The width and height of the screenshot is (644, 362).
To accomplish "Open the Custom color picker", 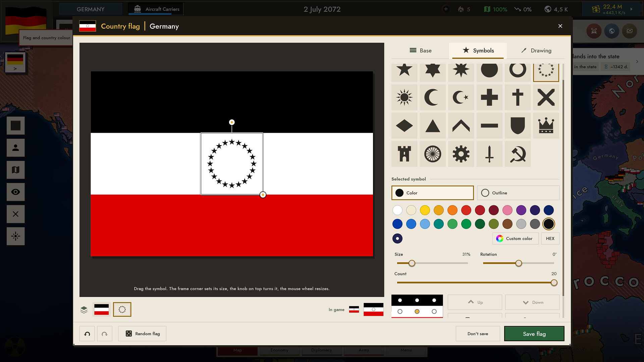I will tap(516, 239).
